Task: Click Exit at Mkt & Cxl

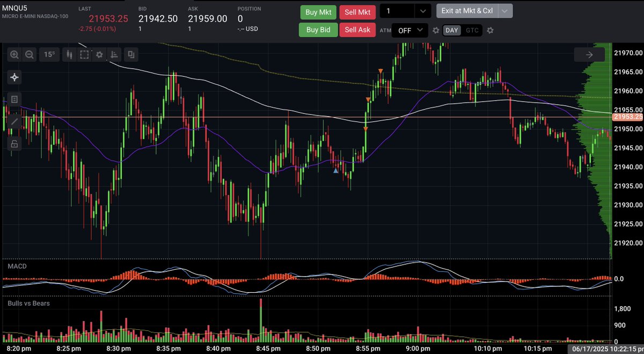Action: click(x=467, y=11)
